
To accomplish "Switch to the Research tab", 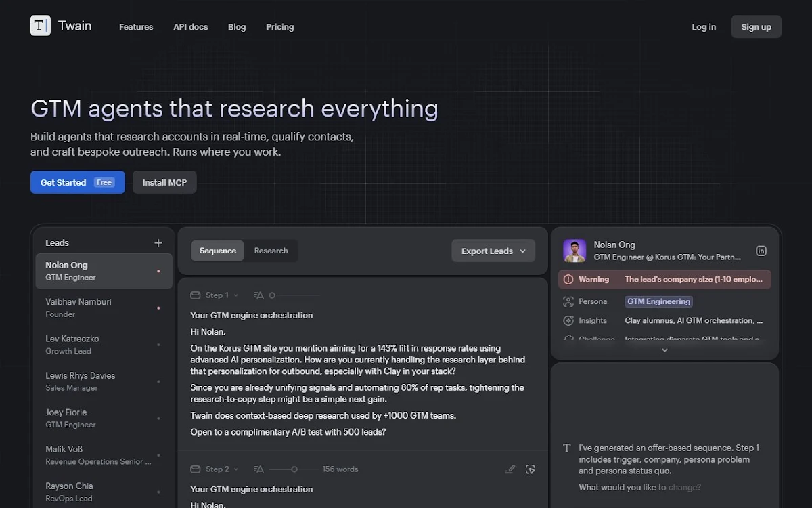I will [271, 251].
